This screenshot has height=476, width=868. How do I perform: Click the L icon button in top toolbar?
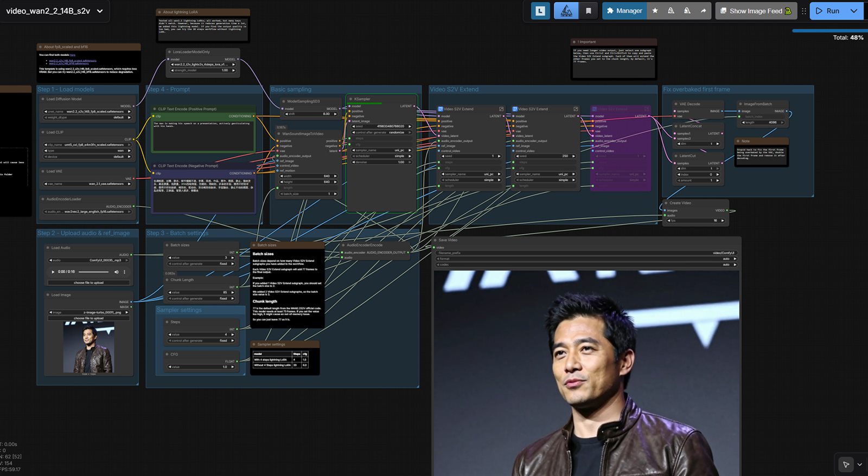[x=540, y=11]
